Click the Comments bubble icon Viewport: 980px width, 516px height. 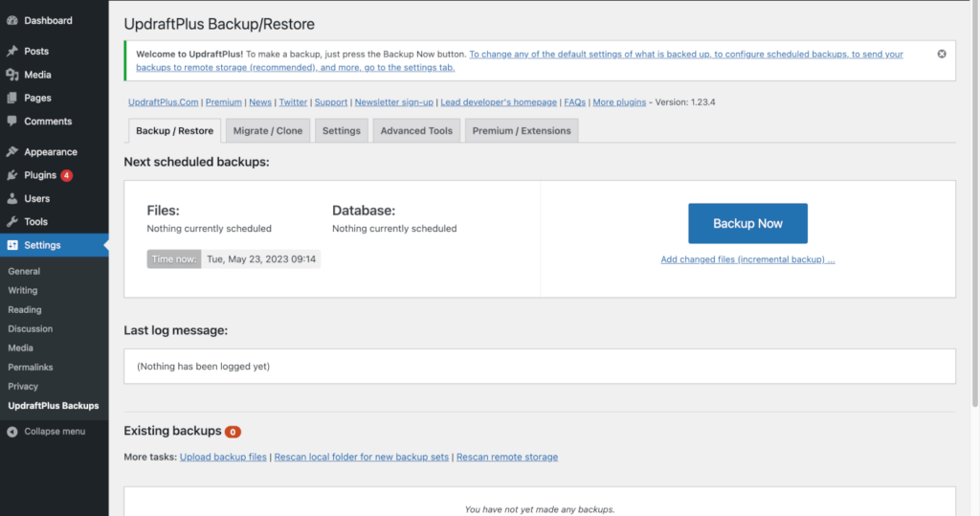[x=11, y=122]
